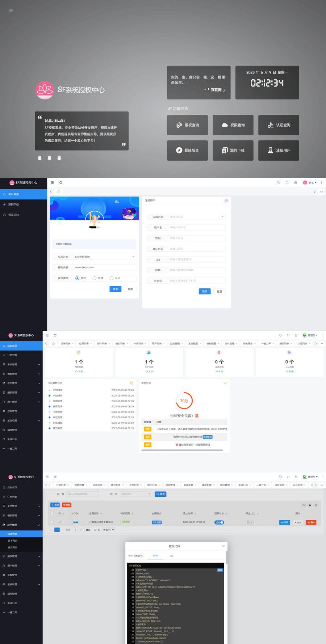Open 登陆后台 compass icon tile

(187, 150)
